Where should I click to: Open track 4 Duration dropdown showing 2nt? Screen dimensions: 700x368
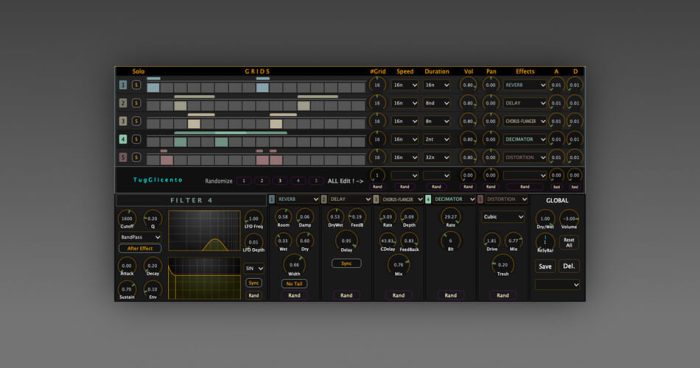pyautogui.click(x=437, y=139)
